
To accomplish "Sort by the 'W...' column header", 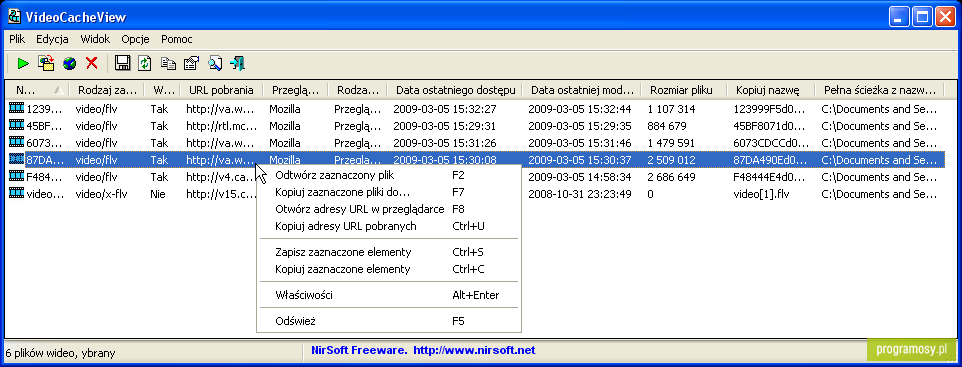I will [163, 90].
